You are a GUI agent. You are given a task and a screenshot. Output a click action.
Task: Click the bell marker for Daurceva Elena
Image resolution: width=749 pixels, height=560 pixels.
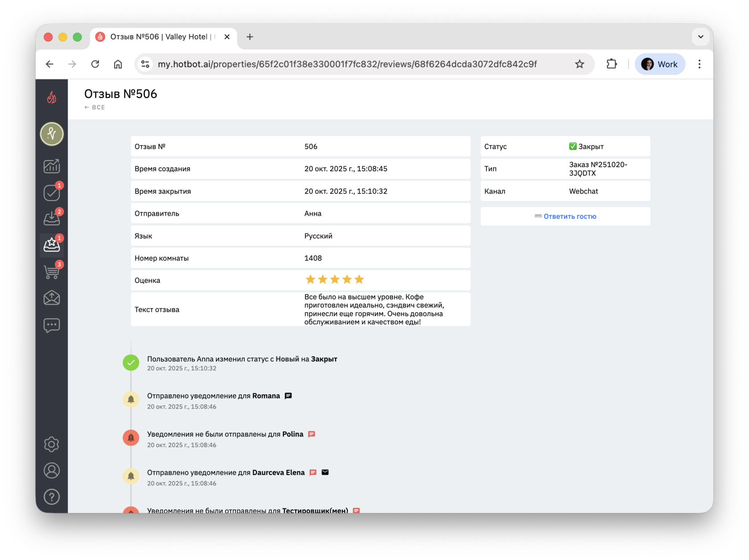click(131, 476)
